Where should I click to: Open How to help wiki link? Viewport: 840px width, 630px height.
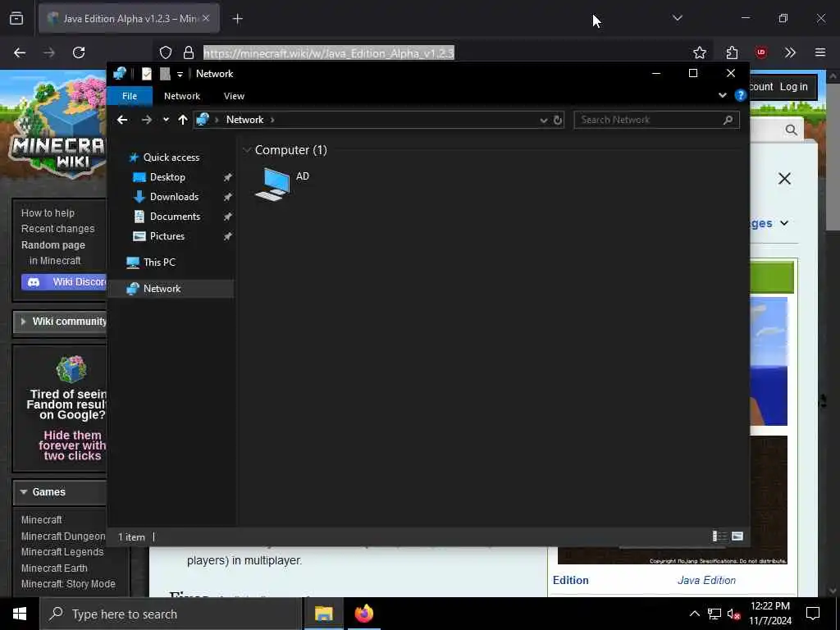(x=48, y=212)
